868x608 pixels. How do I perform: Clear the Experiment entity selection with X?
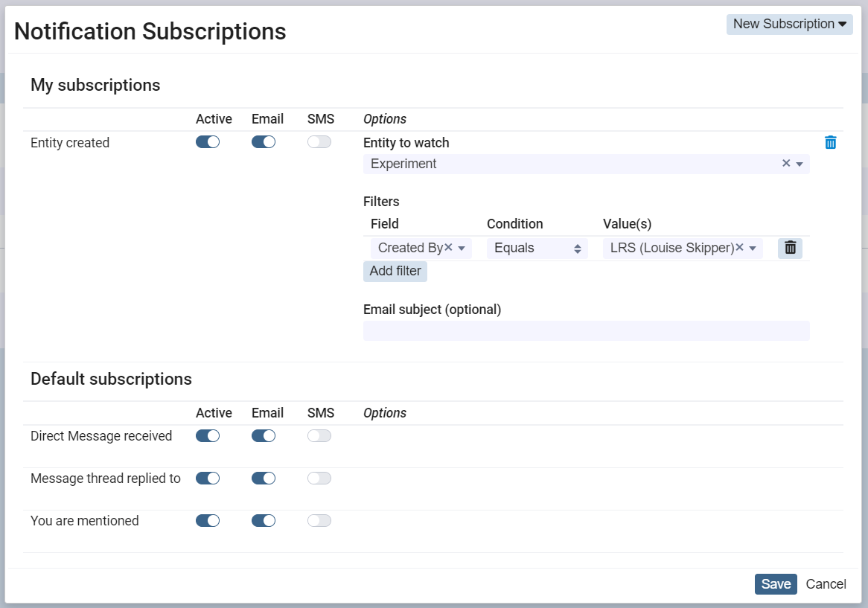pyautogui.click(x=786, y=164)
